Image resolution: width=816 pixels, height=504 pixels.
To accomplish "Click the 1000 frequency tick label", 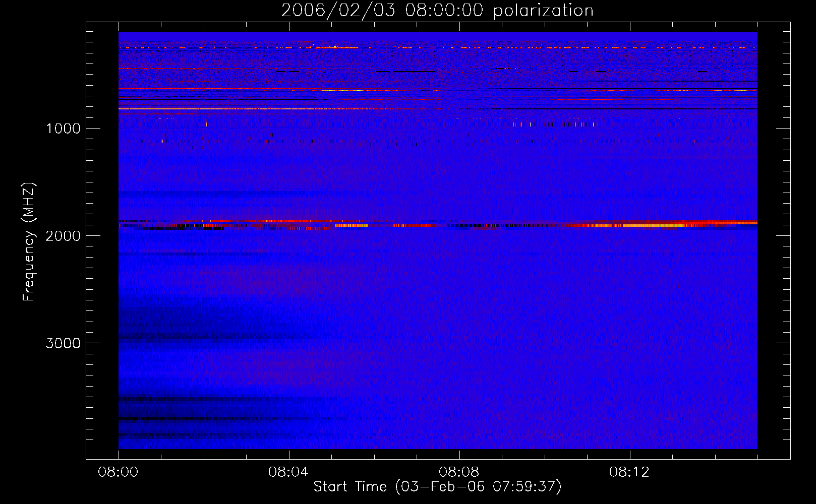I will coord(63,129).
